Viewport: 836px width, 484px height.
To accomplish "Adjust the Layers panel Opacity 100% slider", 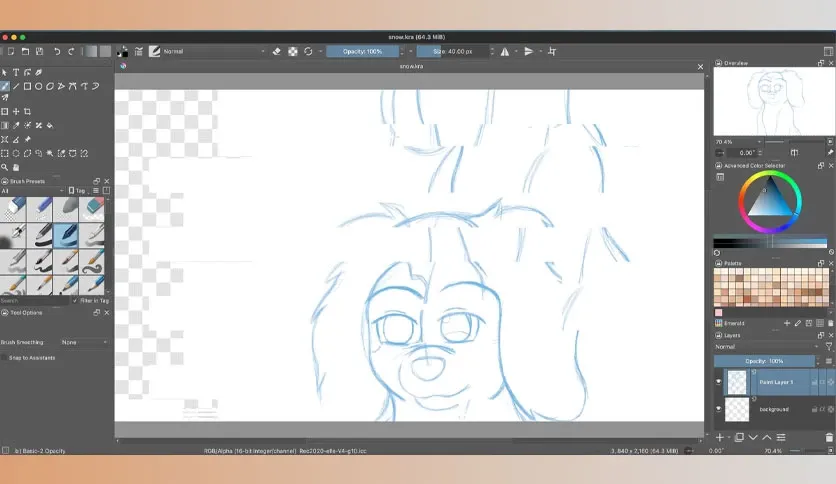I will pos(764,361).
